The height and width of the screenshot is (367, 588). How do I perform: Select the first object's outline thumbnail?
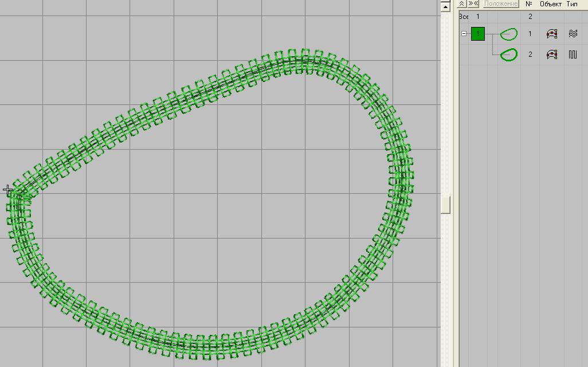508,34
